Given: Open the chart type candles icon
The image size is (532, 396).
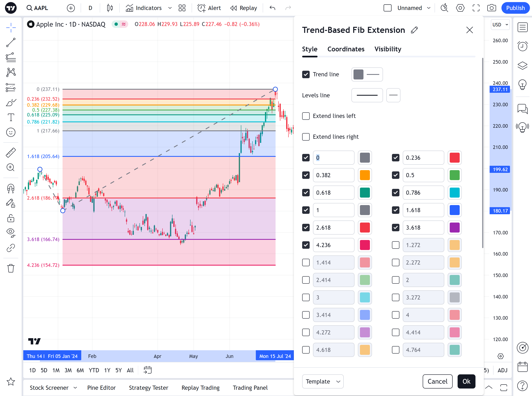Looking at the screenshot, I should (110, 8).
